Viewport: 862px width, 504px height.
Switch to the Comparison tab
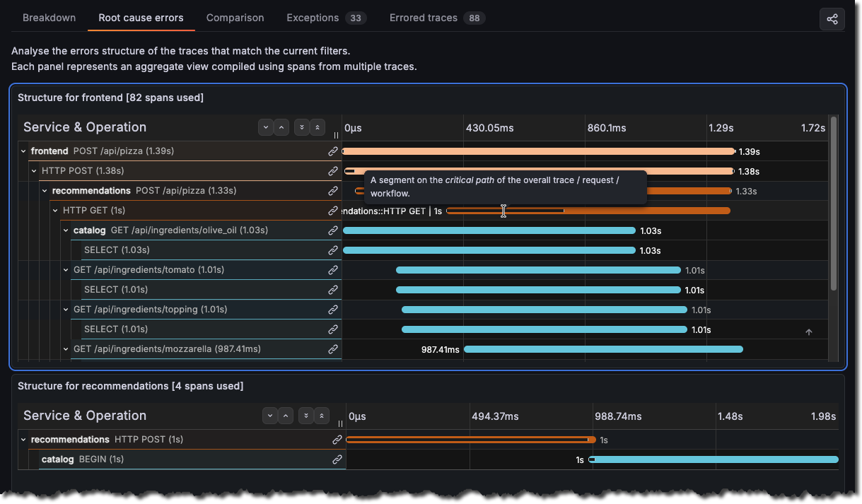pyautogui.click(x=235, y=18)
